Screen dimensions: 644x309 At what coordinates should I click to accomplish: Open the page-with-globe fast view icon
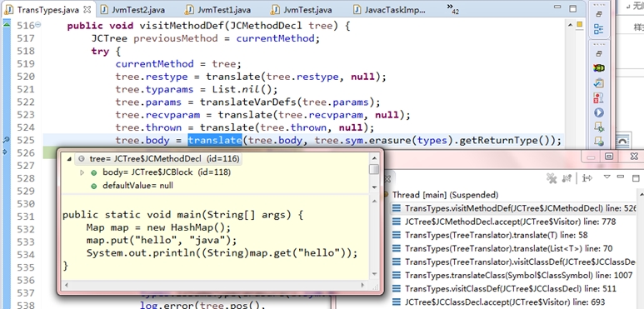(x=599, y=142)
